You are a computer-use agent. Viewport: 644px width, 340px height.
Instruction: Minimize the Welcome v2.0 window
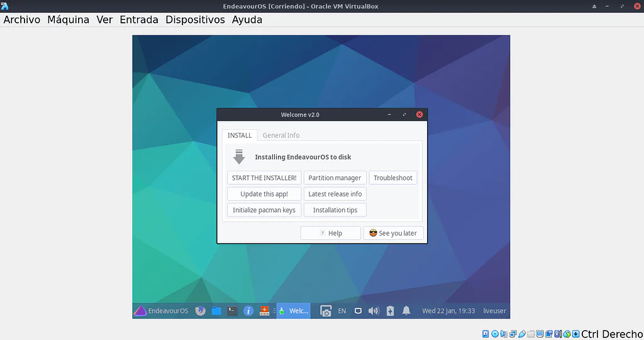point(389,115)
